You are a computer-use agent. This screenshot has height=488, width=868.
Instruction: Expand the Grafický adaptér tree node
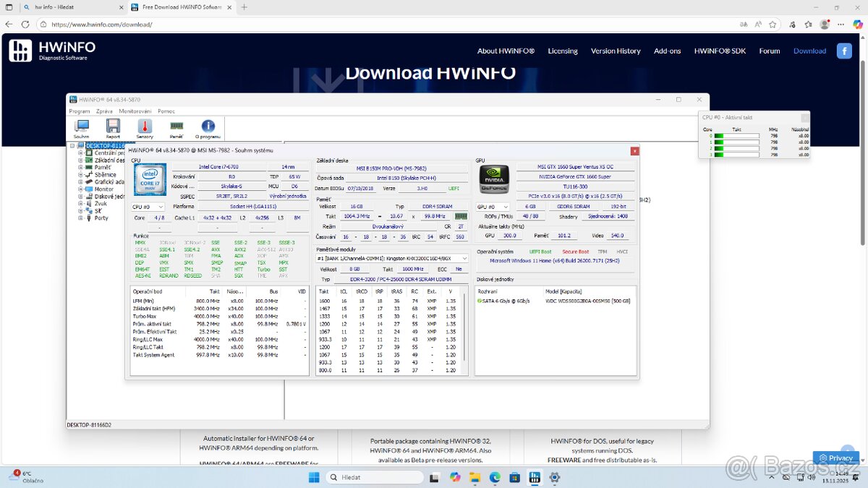click(x=80, y=181)
